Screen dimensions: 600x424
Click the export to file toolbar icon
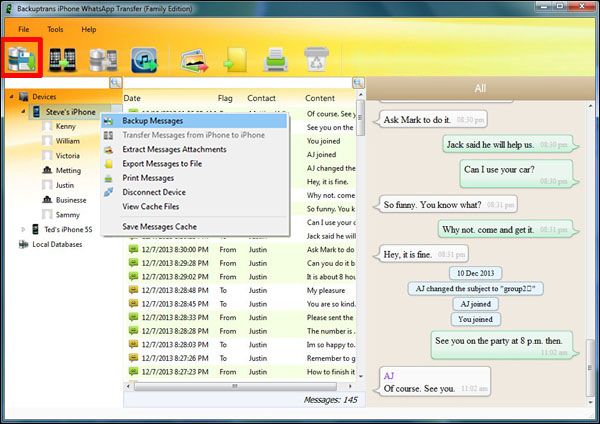click(236, 60)
